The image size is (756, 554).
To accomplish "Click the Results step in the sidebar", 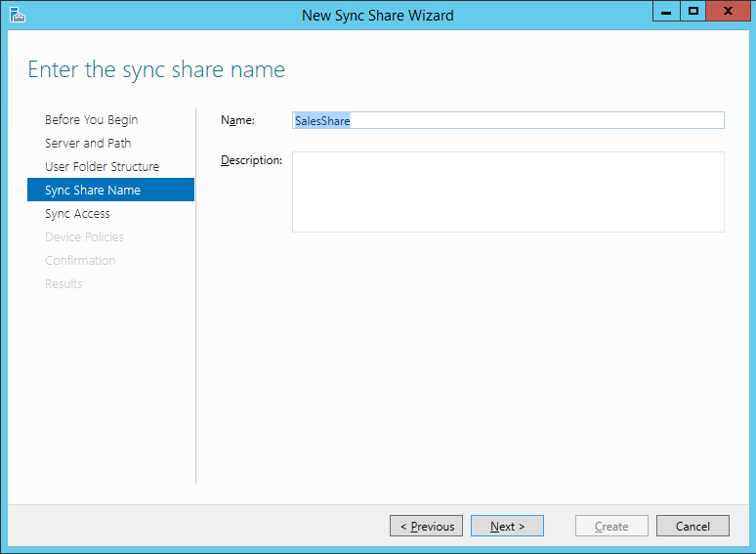I will (63, 284).
